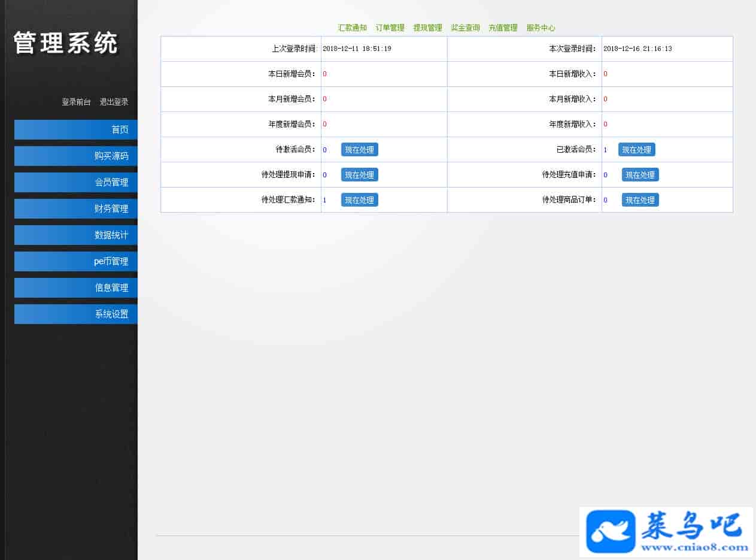Go to 提现管理 top link

point(428,28)
